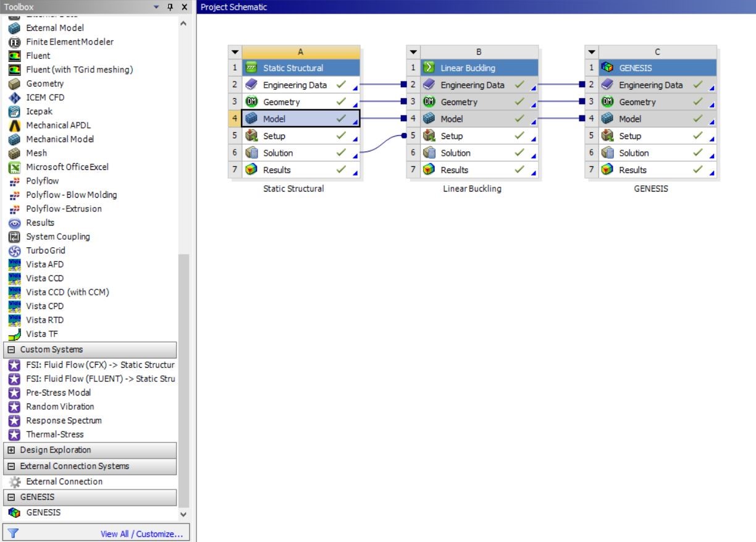Click the Vista CCD (with CCM) icon
756x542 pixels.
coord(14,292)
